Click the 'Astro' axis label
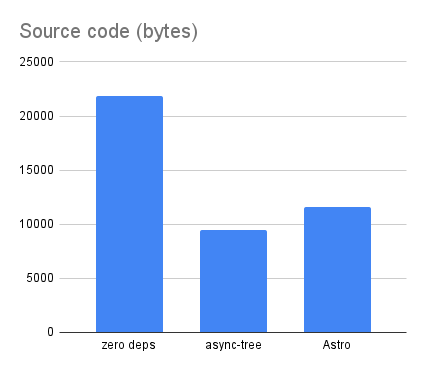 point(337,345)
